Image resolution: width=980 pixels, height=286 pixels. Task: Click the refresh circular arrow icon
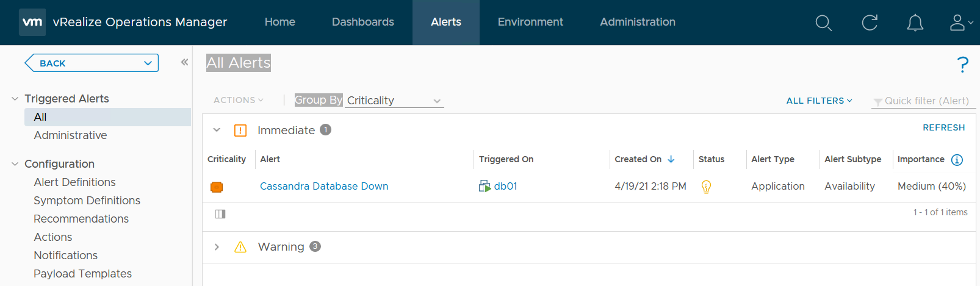pyautogui.click(x=869, y=23)
